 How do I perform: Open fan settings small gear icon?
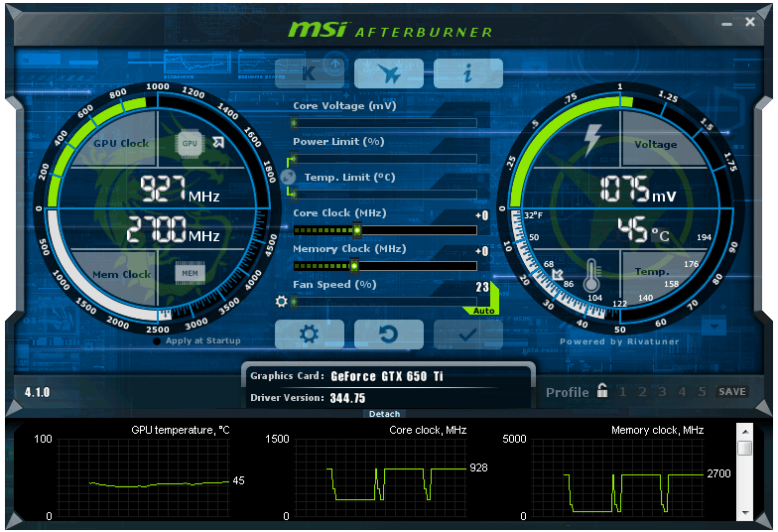[x=282, y=301]
